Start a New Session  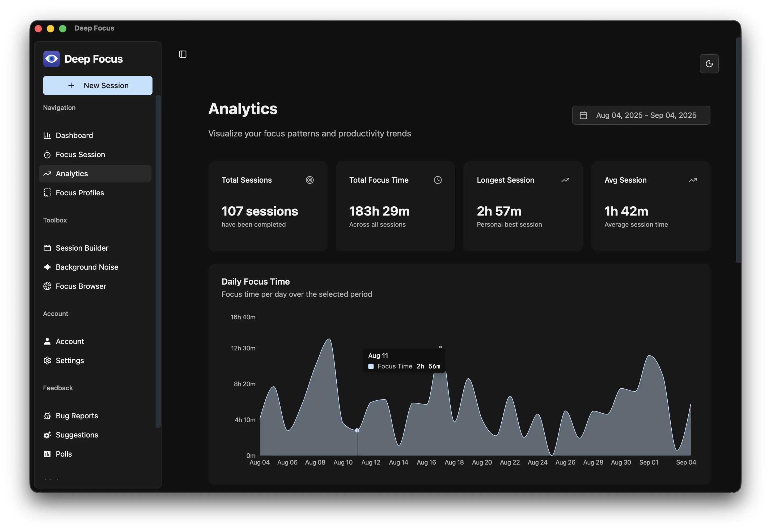point(98,86)
